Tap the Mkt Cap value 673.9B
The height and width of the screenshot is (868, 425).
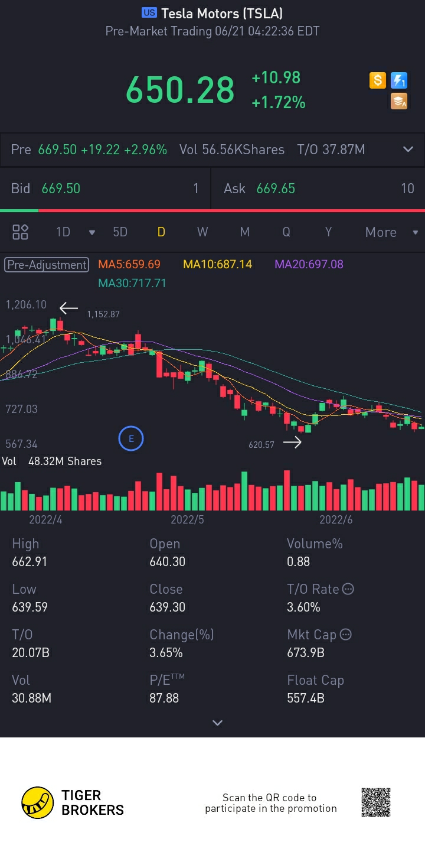[x=306, y=652]
